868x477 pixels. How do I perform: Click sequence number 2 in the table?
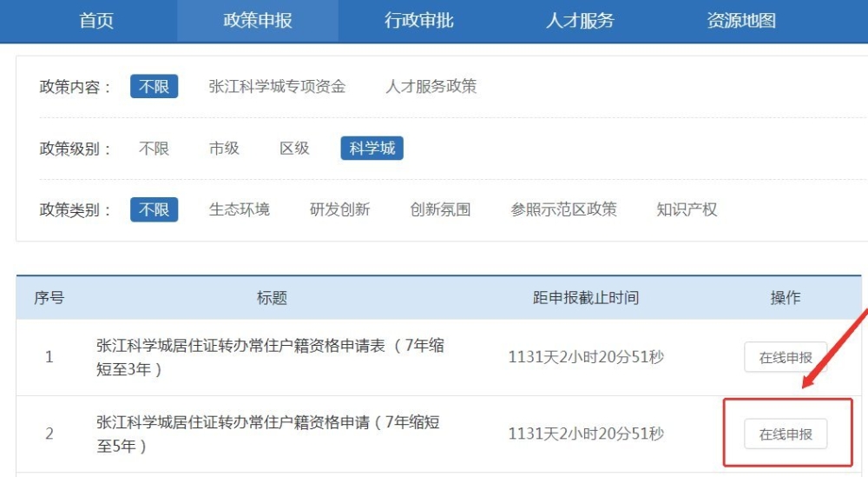49,434
